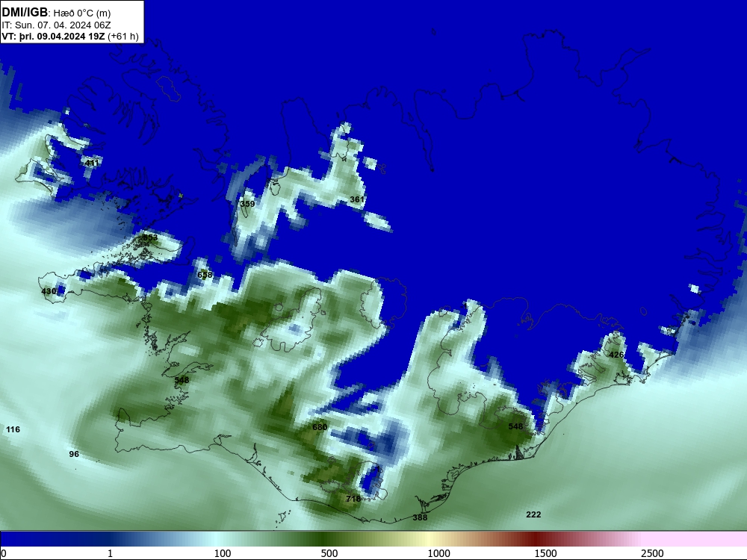Click the 411 height value on the map

(x=92, y=163)
